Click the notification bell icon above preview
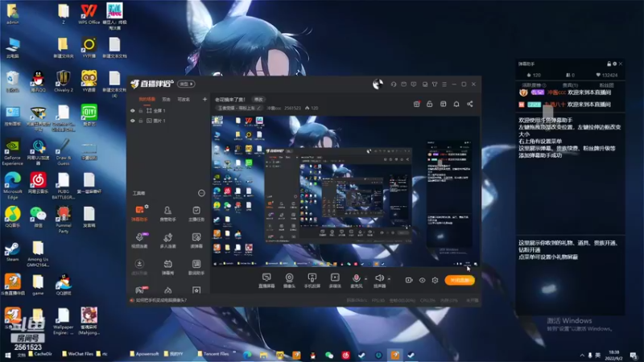 click(x=456, y=105)
